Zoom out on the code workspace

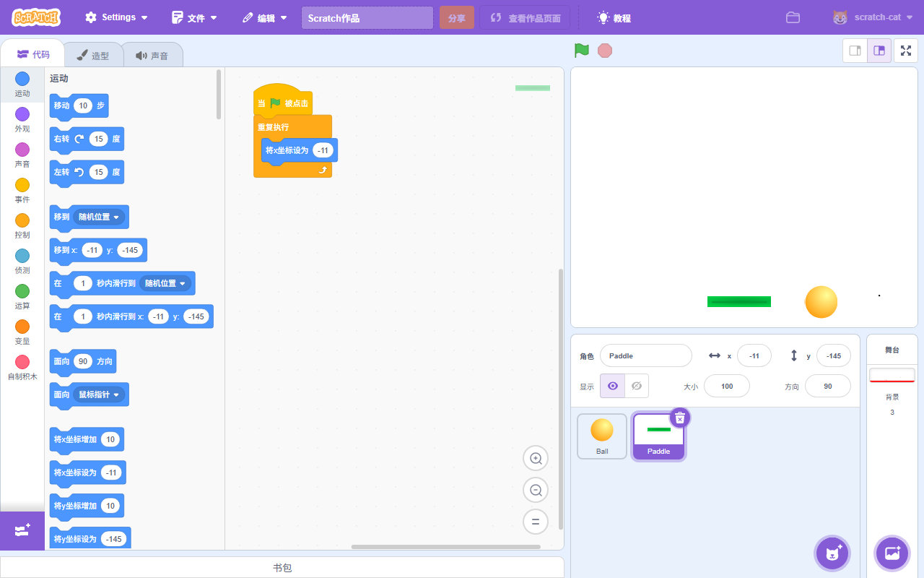point(536,490)
